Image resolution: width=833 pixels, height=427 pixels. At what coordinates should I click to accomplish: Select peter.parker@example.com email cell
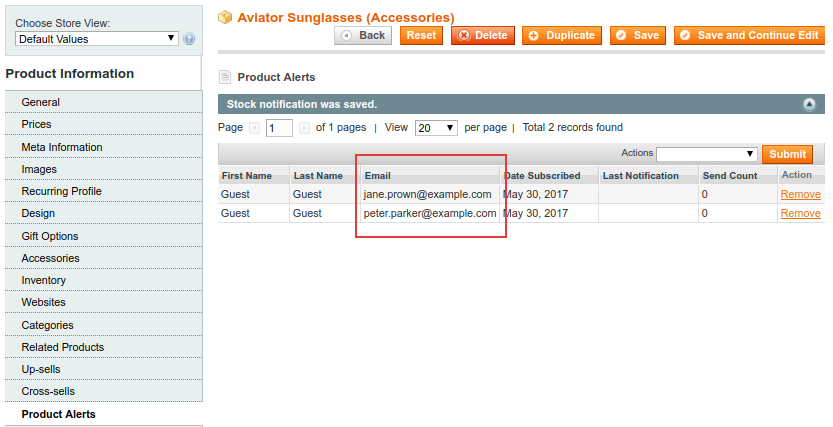(x=430, y=213)
